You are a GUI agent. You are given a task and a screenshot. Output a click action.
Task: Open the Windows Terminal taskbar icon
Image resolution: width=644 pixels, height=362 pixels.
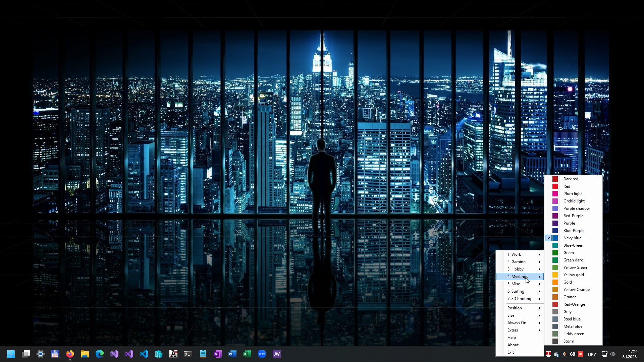188,354
